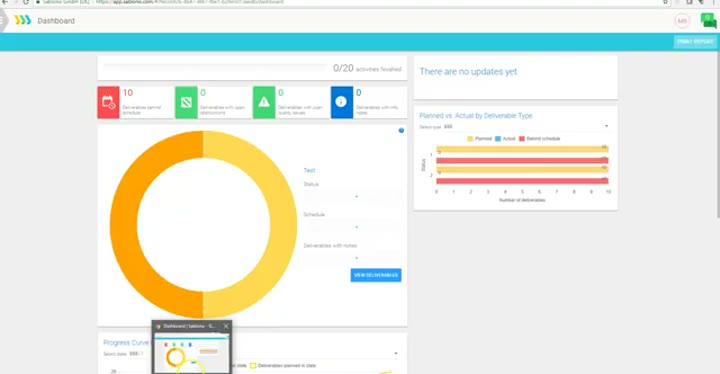Click the 'Dashboard' page title

(x=56, y=21)
